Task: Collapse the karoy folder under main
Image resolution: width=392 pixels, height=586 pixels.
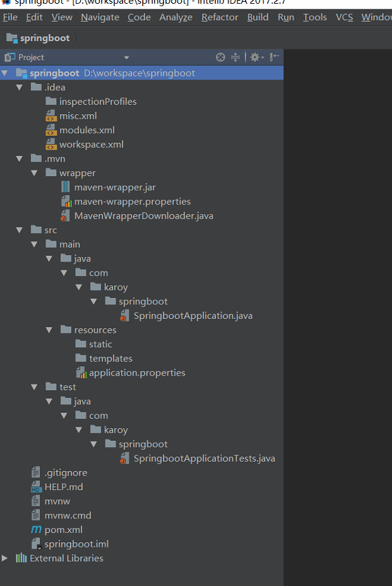Action: (79, 287)
